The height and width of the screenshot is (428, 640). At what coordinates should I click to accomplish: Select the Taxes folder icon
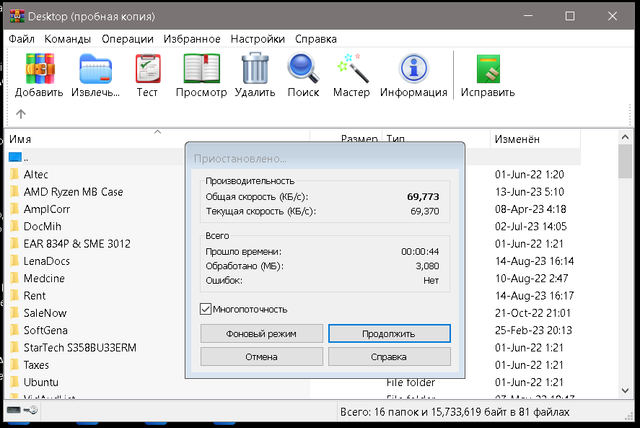15,365
